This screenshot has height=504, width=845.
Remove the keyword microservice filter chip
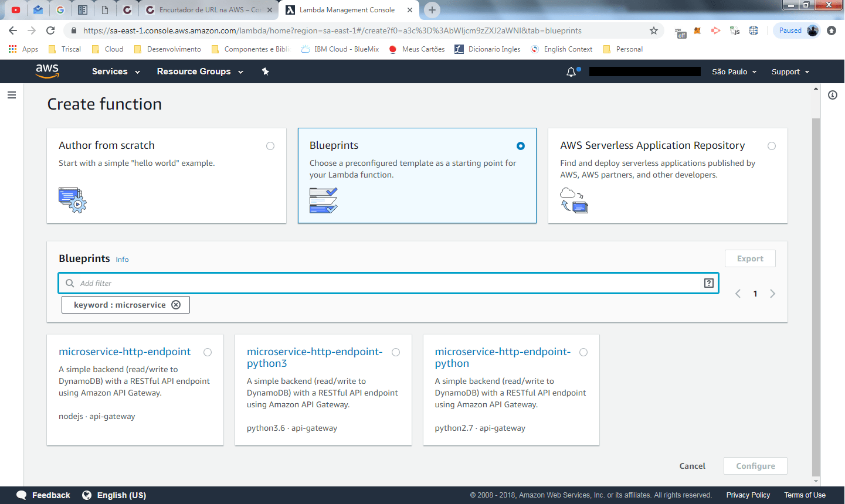(176, 305)
